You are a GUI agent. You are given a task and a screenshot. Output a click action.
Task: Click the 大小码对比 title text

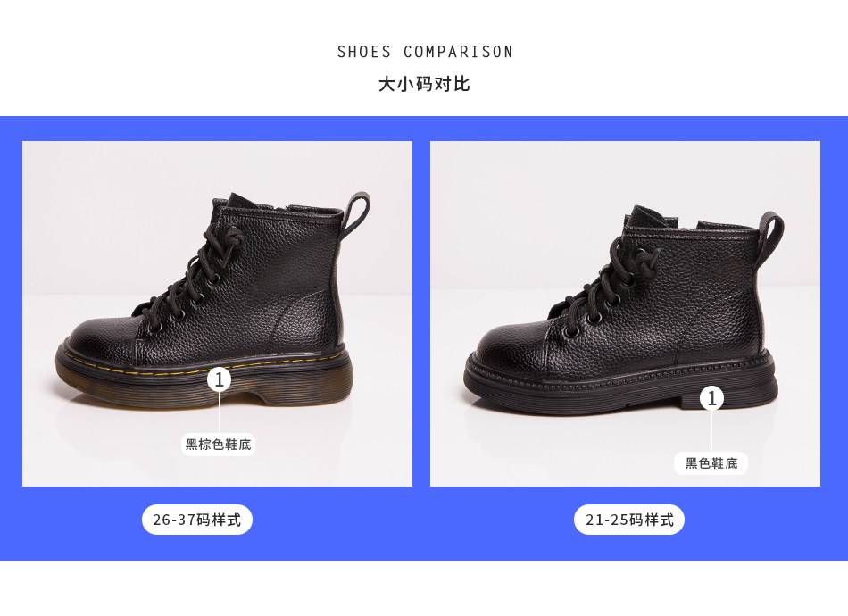[424, 85]
